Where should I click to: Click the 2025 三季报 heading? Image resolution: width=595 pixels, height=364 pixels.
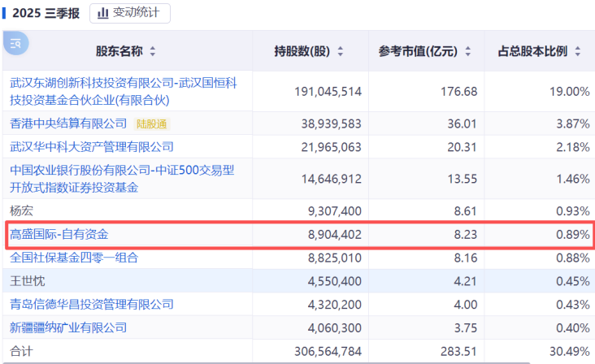click(x=46, y=13)
